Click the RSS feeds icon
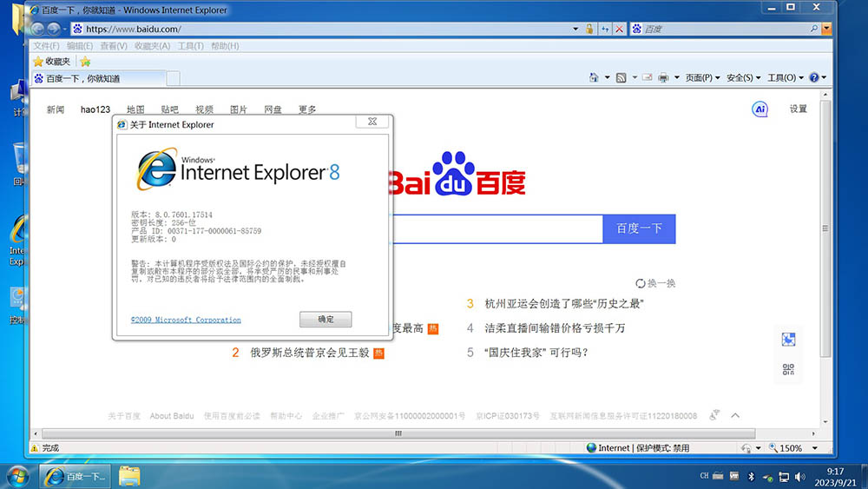This screenshot has height=489, width=868. point(621,78)
